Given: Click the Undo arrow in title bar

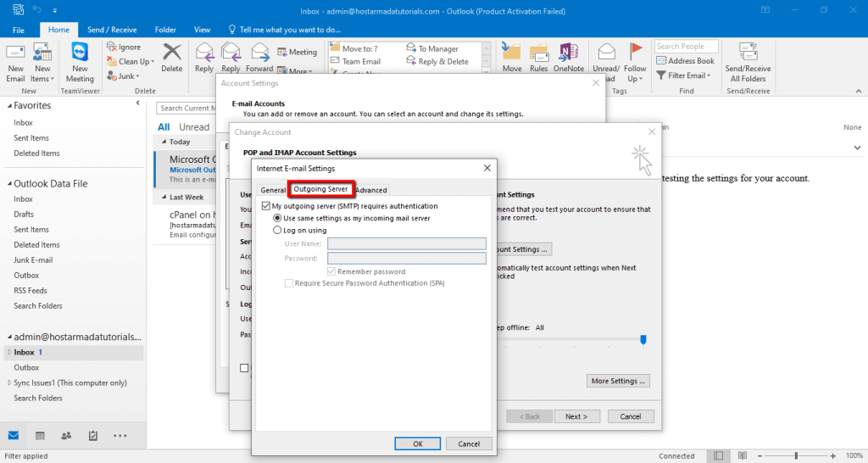Looking at the screenshot, I should point(37,9).
